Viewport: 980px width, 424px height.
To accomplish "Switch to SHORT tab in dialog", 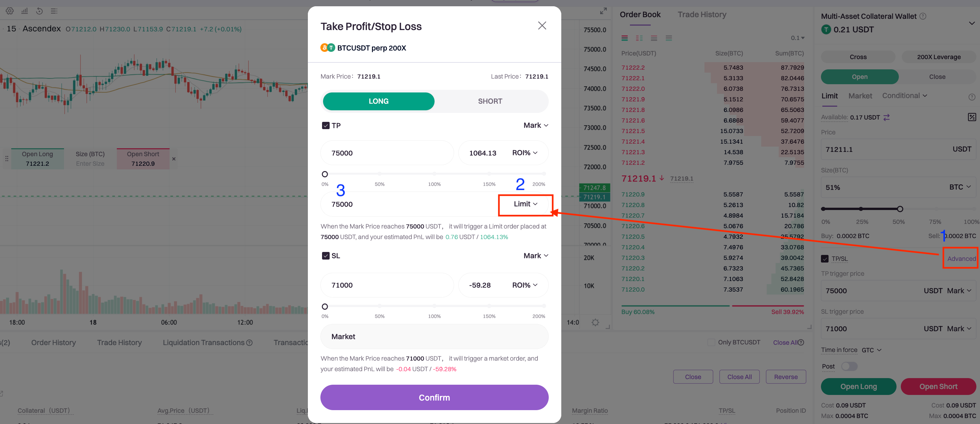I will coord(490,101).
